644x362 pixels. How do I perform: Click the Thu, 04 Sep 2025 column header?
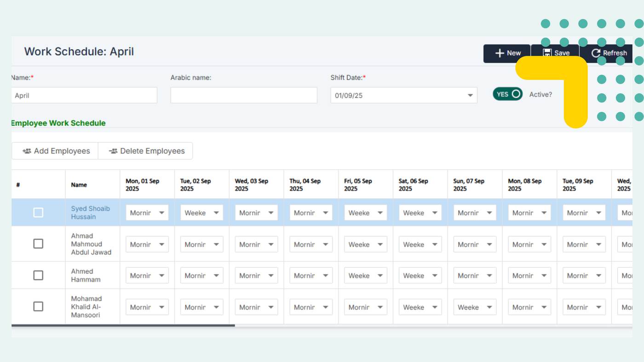305,185
